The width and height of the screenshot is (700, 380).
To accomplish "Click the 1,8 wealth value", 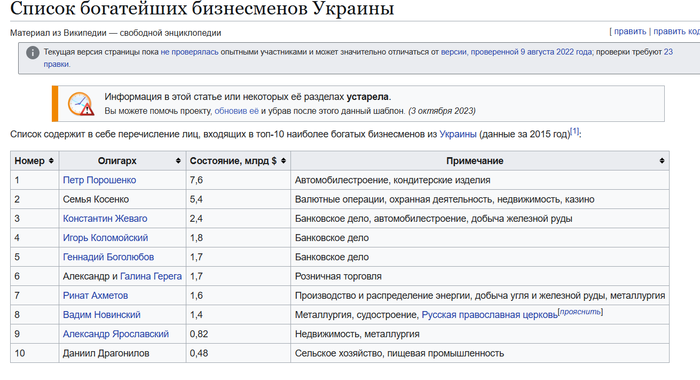I will tap(196, 238).
